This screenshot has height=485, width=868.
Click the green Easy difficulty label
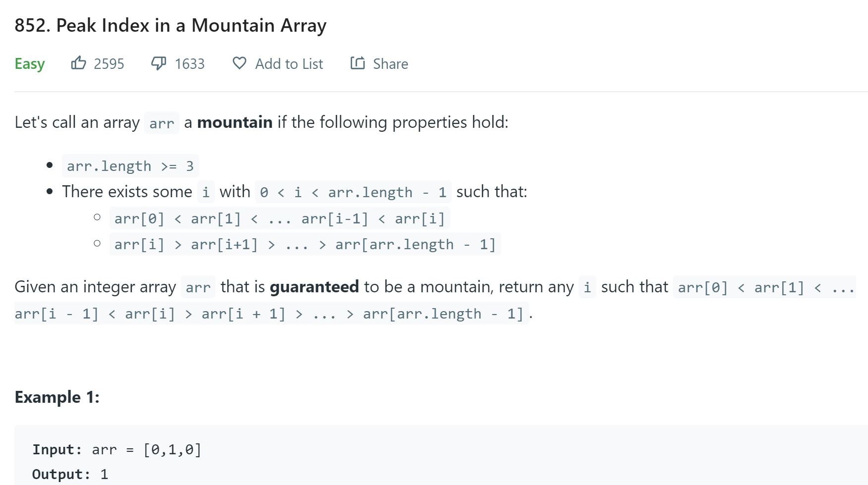click(30, 64)
